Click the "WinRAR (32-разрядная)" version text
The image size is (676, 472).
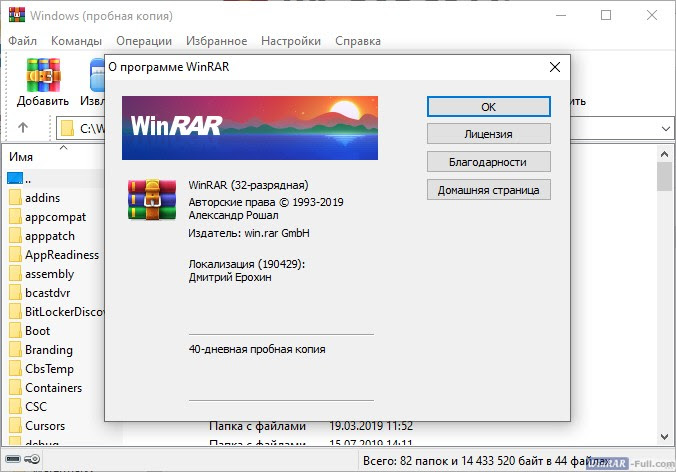tap(248, 185)
